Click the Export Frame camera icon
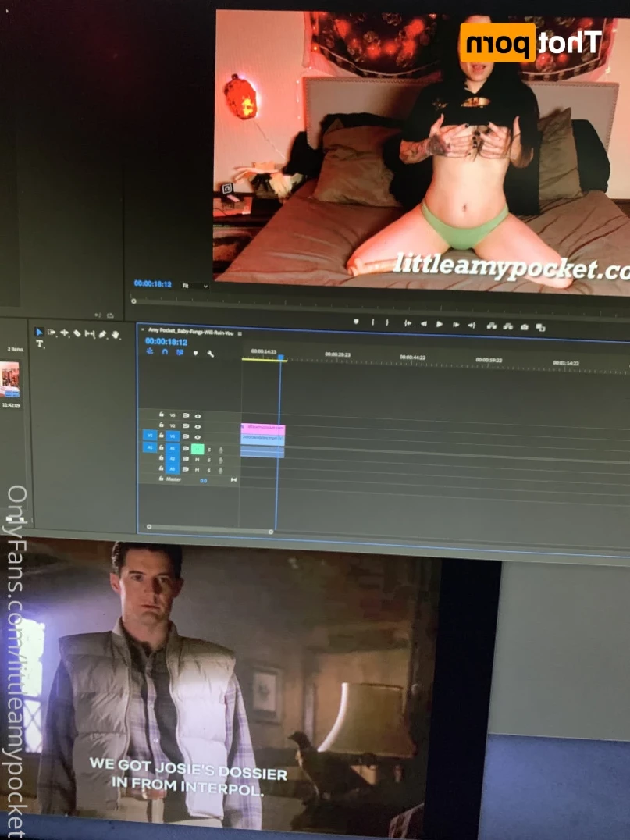This screenshot has width=630, height=840. [525, 327]
